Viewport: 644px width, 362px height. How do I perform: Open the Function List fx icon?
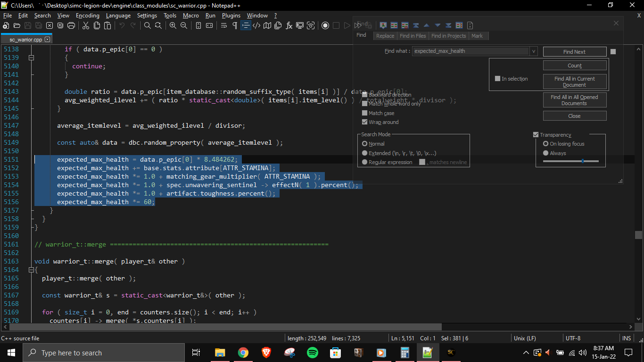tap(289, 25)
